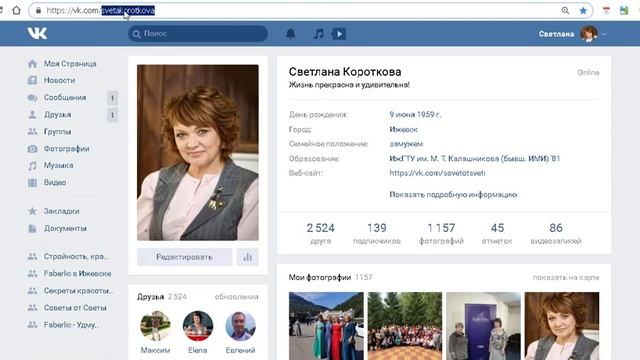
Task: Click the people icon beside Группы
Action: pos(32,131)
